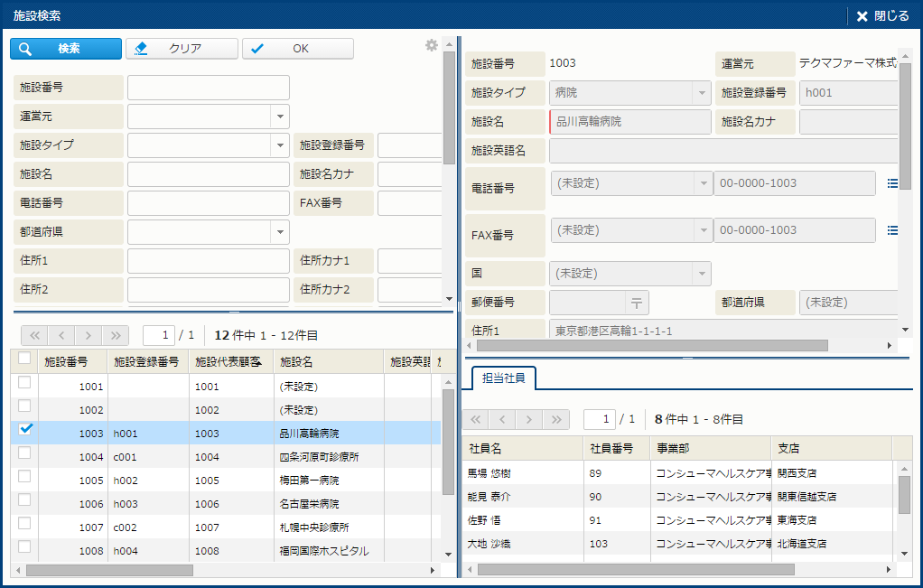Click the list icon beside 電話番号 field
923x588 pixels.
pyautogui.click(x=892, y=183)
